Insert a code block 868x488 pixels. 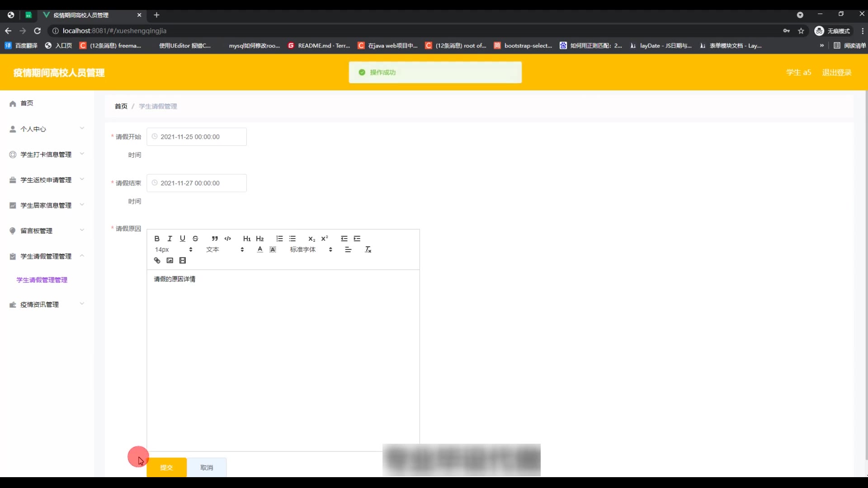click(x=227, y=239)
